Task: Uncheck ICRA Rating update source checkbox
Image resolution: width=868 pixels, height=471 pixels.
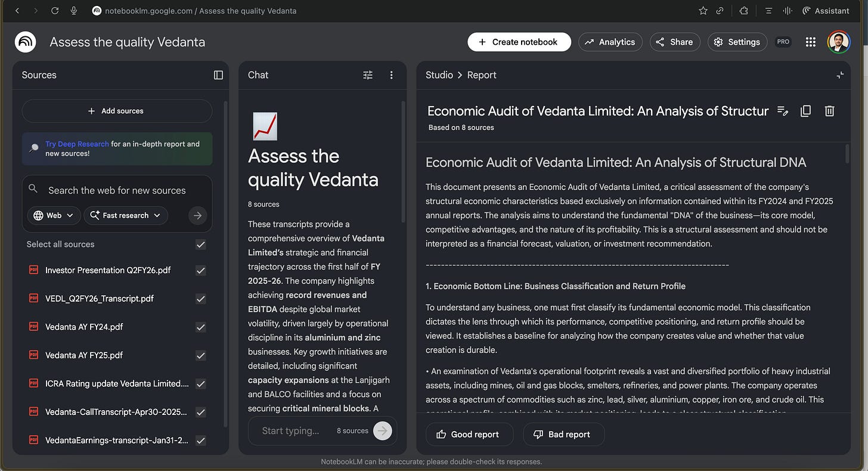Action: [x=201, y=384]
